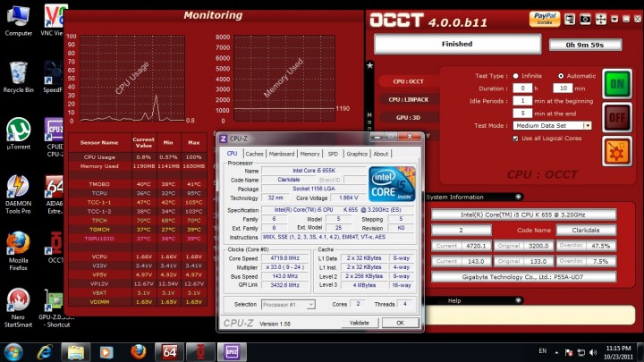Image resolution: width=644 pixels, height=362 pixels.
Task: Switch to AIDA64 on the taskbar
Action: coord(169,352)
